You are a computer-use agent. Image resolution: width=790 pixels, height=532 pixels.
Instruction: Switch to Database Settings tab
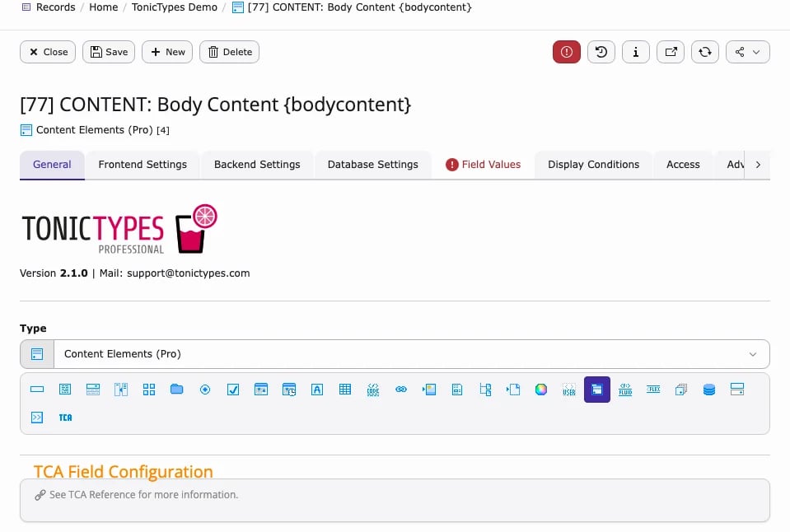tap(373, 165)
